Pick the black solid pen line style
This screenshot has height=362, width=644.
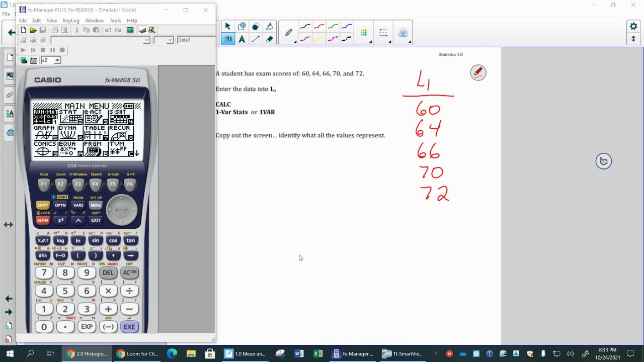point(305,27)
